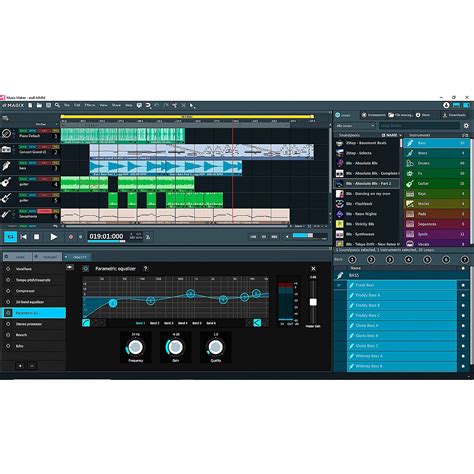
Task: Click the Gain knob of the equalizer
Action: 175,347
